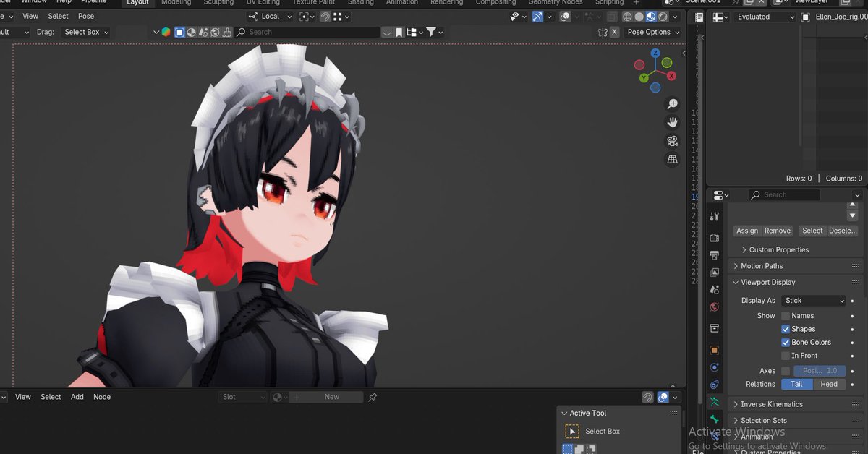The width and height of the screenshot is (868, 454).
Task: Set Relations to Head
Action: tap(829, 385)
